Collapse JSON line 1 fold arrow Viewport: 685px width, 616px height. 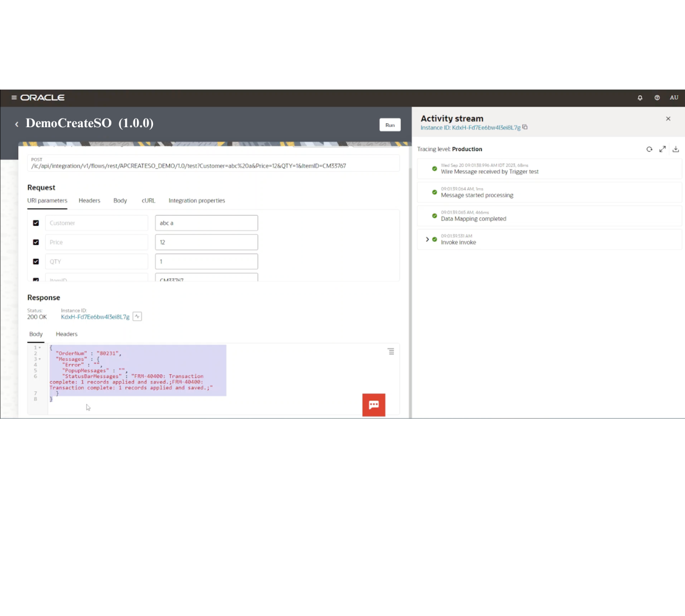click(x=39, y=347)
